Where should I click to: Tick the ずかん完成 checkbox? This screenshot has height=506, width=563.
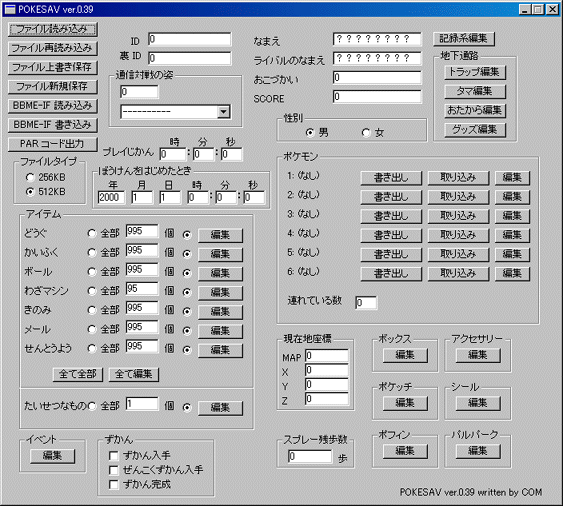[x=113, y=484]
